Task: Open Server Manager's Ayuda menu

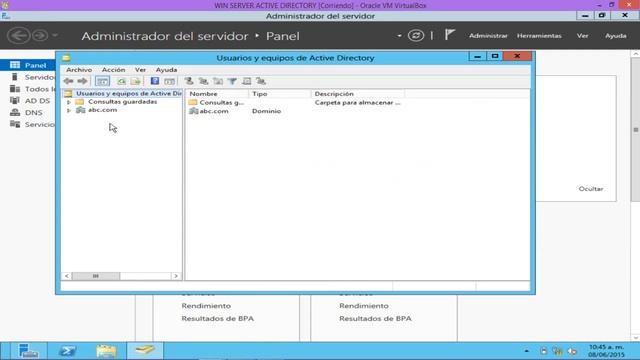Action: click(x=616, y=36)
